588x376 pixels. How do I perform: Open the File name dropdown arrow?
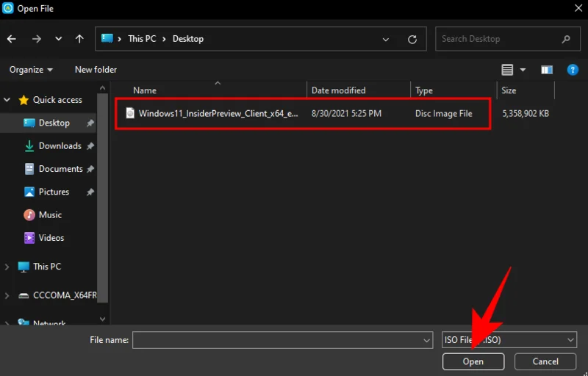426,341
